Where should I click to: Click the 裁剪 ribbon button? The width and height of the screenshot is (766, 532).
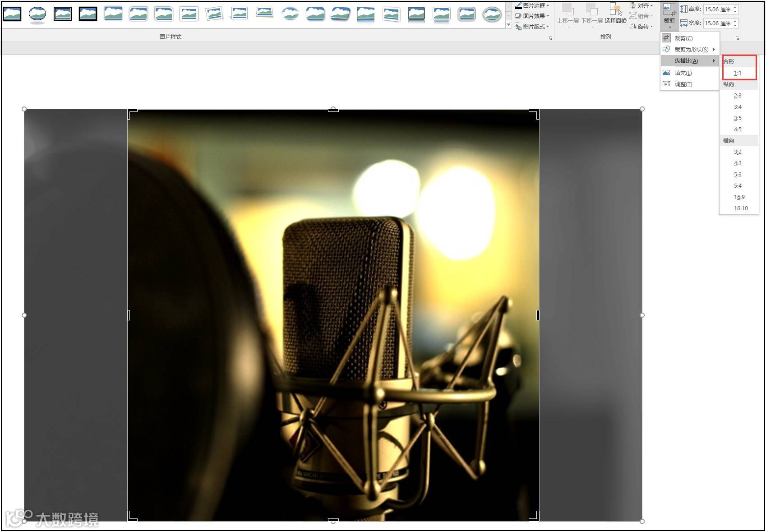tap(669, 15)
